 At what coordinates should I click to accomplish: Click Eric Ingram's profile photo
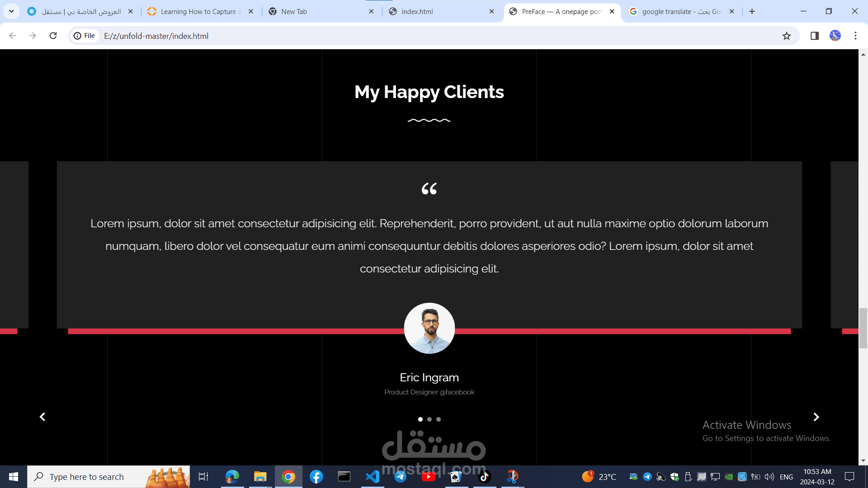[429, 328]
